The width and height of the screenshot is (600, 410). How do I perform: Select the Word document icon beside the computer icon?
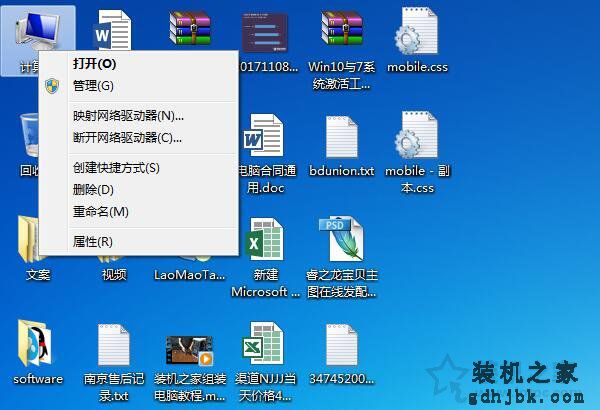[112, 31]
